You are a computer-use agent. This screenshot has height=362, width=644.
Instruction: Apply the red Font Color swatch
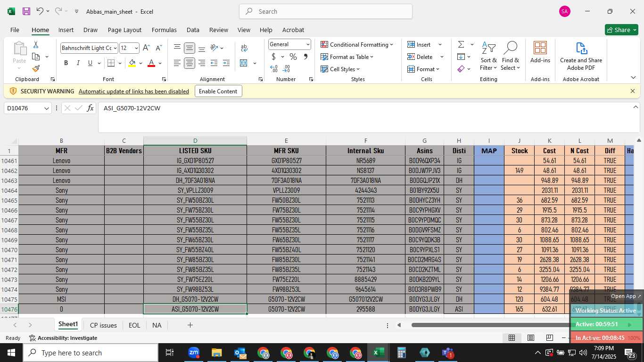pyautogui.click(x=151, y=63)
